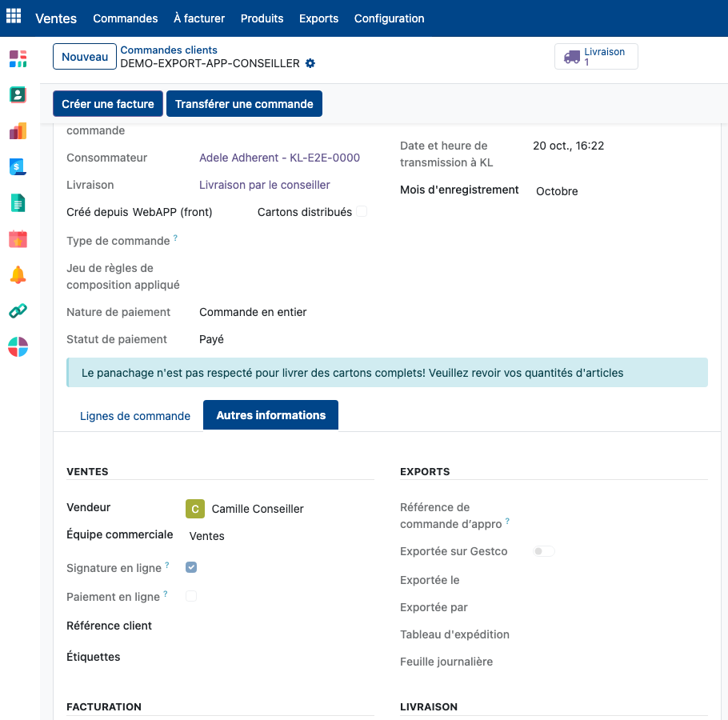Uncheck the Signature en ligne checkbox
The image size is (728, 720).
point(191,567)
